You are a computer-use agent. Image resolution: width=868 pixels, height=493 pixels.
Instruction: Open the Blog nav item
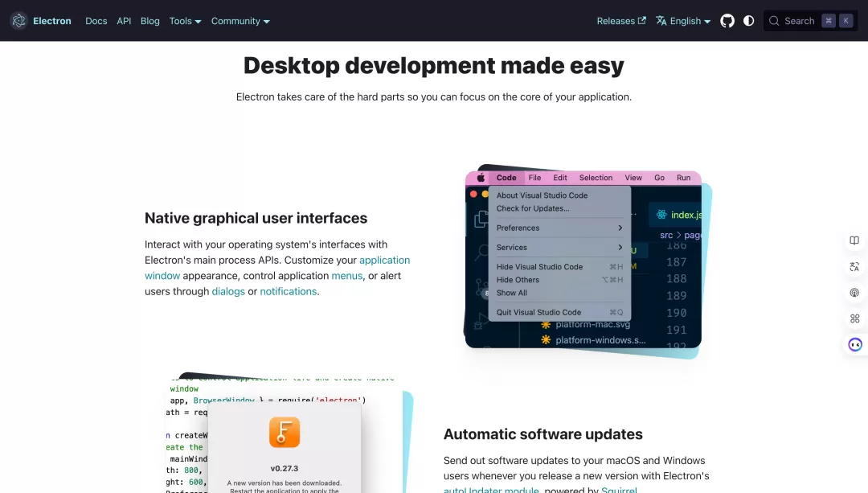[150, 21]
